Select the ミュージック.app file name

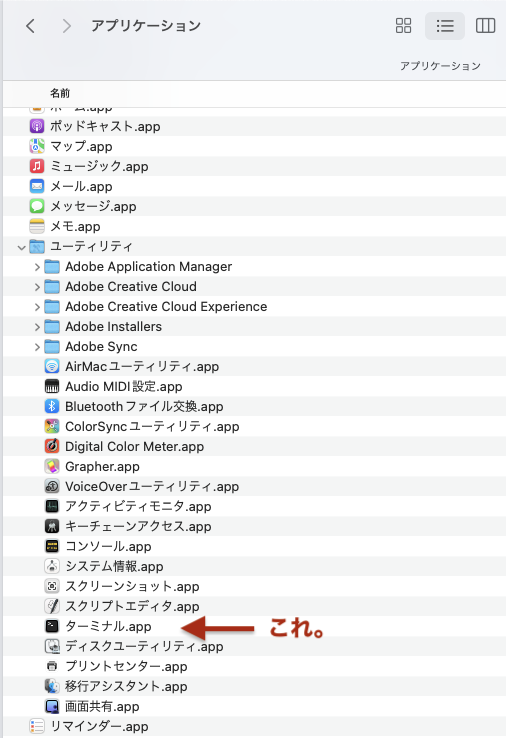click(99, 166)
